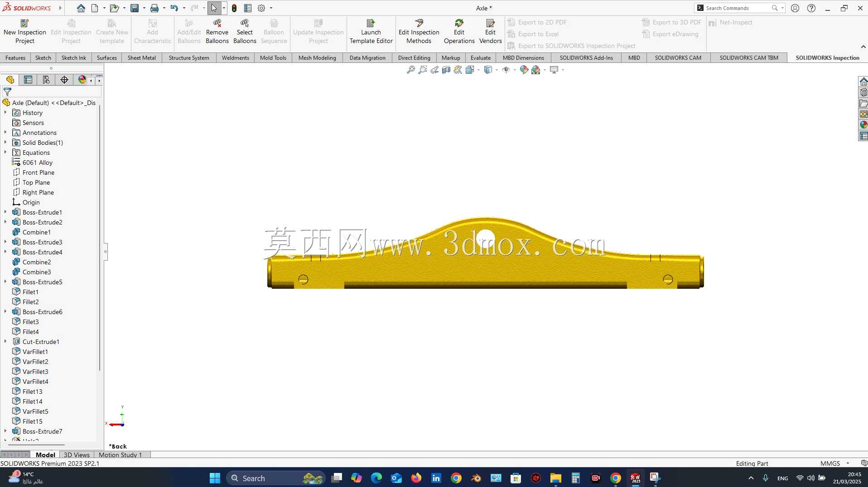Open the MMGS unit system dropdown arrow

[848, 463]
